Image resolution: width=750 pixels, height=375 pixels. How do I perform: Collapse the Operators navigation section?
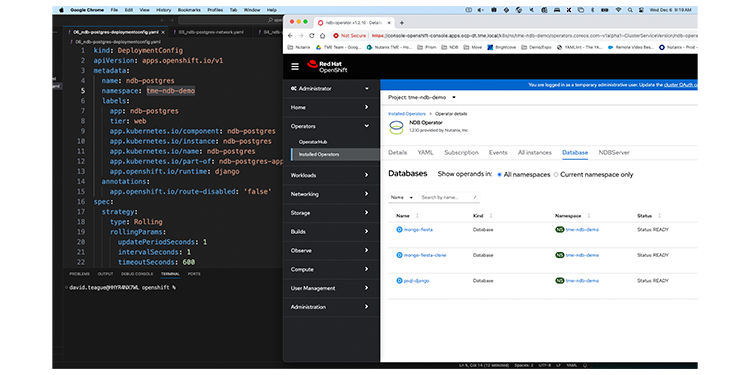(330, 126)
